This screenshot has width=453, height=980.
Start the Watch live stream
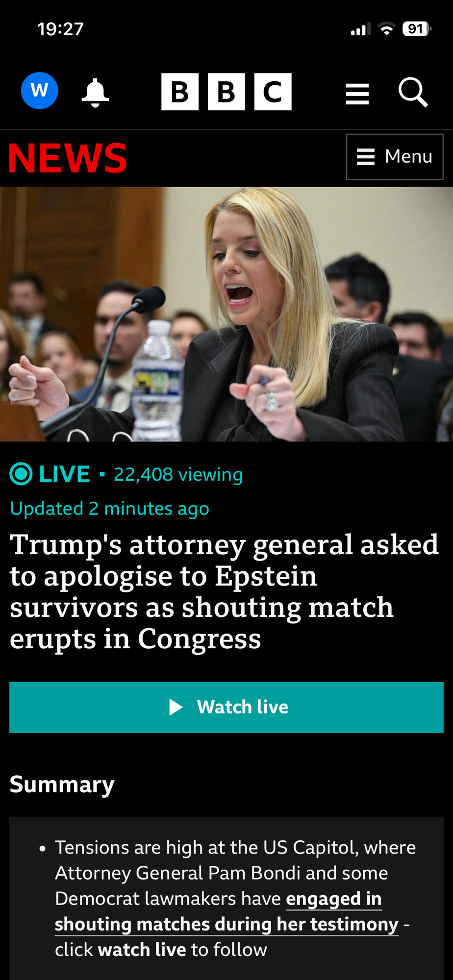(226, 707)
